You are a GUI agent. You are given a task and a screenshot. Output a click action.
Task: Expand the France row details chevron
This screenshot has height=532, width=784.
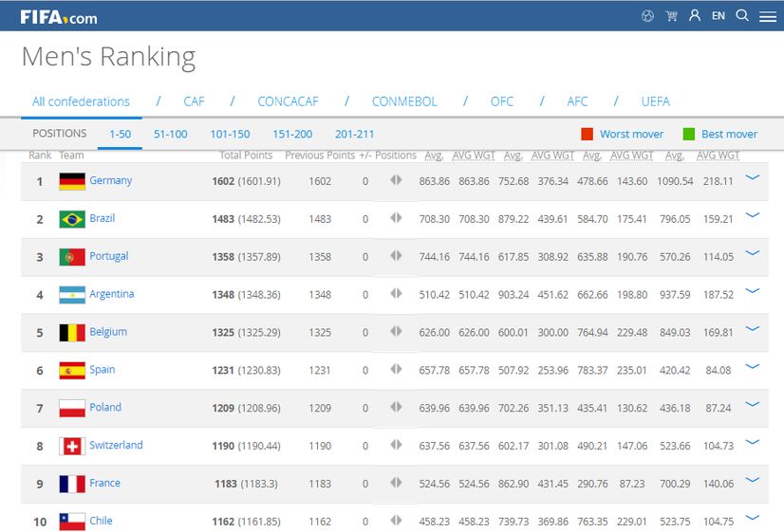753,480
